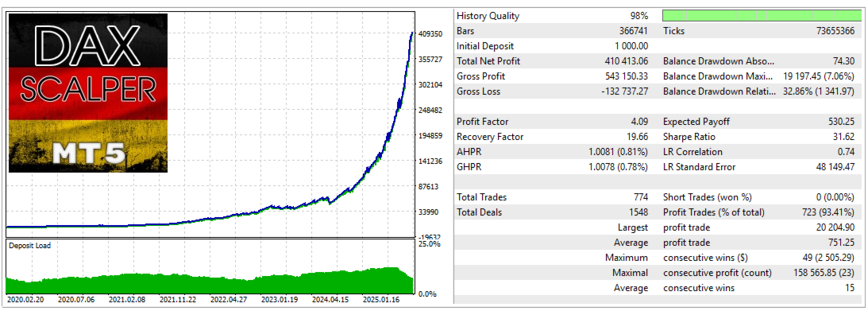Click the 2020.02.20 date marker on axis
Viewport: 868px width, 311px height.
pyautogui.click(x=25, y=299)
